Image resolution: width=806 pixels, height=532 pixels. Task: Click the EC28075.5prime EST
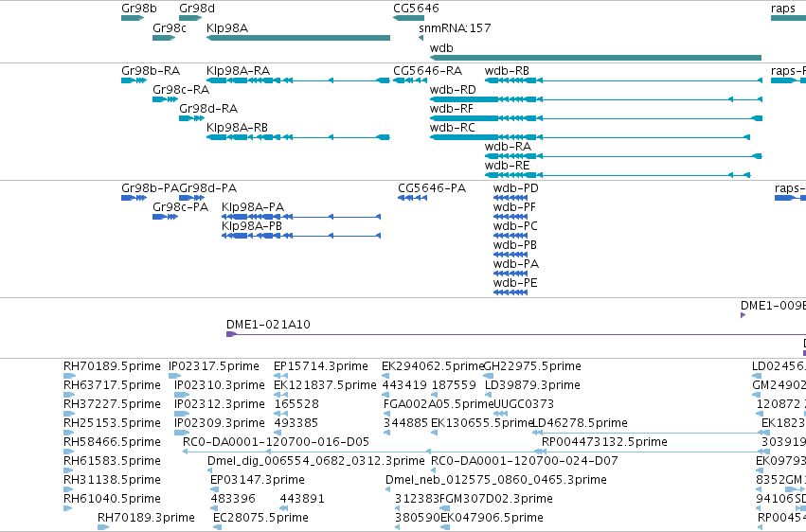(x=219, y=528)
